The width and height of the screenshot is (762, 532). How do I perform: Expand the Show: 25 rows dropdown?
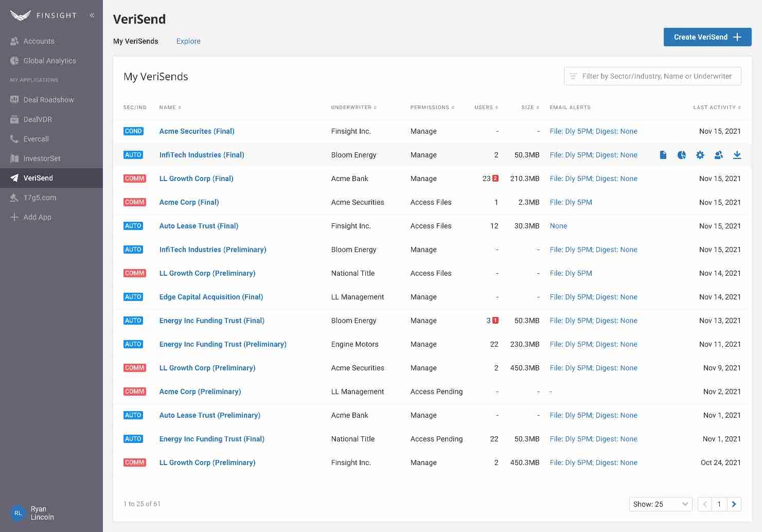click(x=660, y=504)
